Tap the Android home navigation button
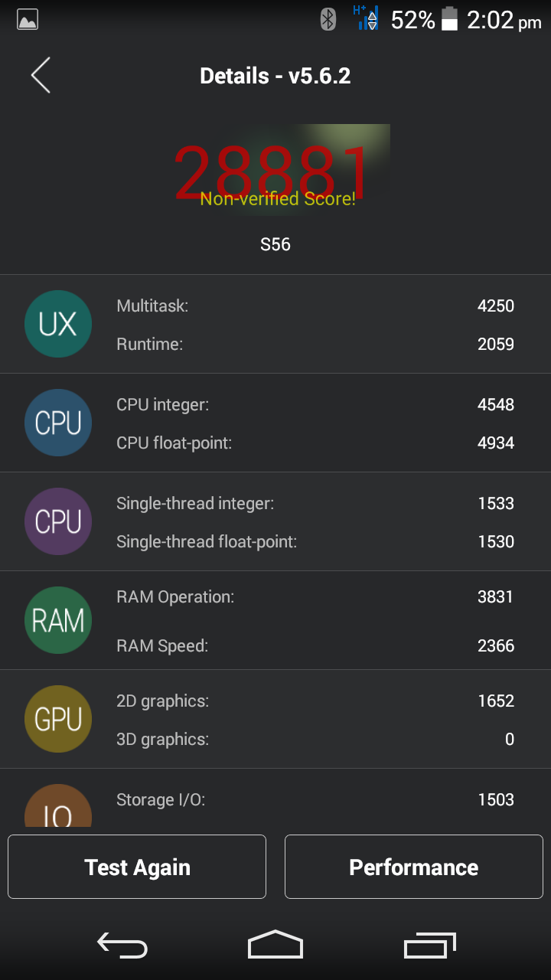Image resolution: width=551 pixels, height=980 pixels. point(275,945)
